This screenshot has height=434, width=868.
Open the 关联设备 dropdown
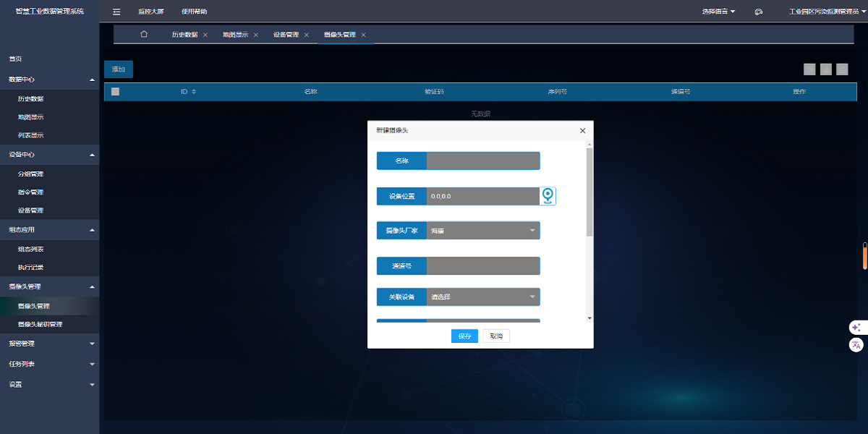pyautogui.click(x=483, y=297)
